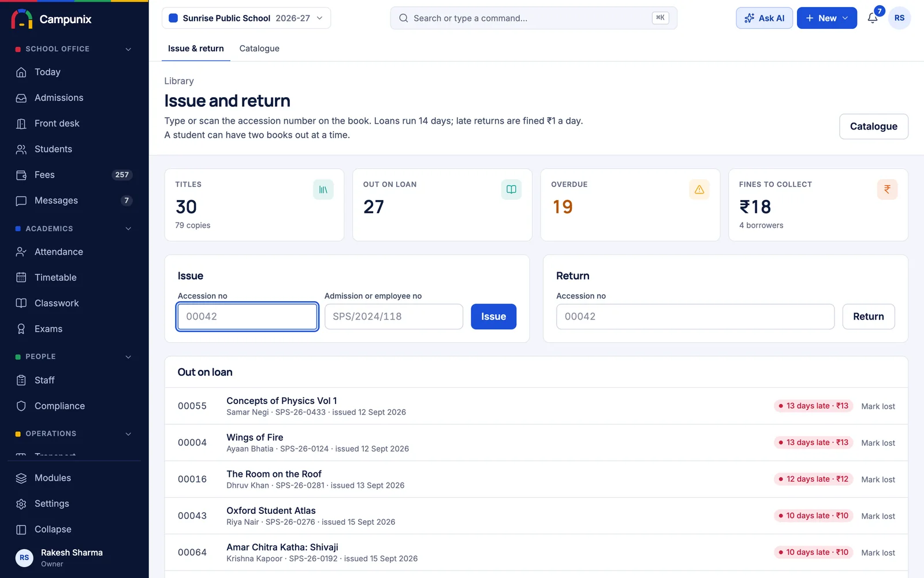The image size is (924, 578).
Task: Focus the Return accession no field
Action: [695, 317]
